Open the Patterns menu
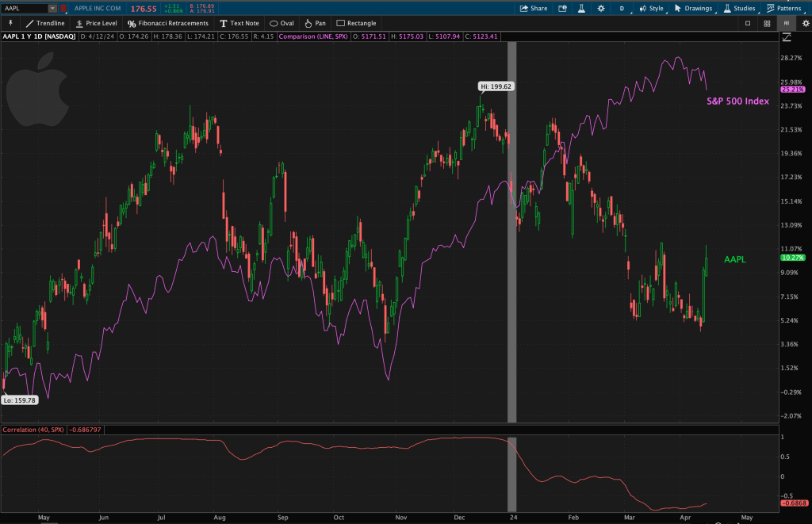 (783, 8)
